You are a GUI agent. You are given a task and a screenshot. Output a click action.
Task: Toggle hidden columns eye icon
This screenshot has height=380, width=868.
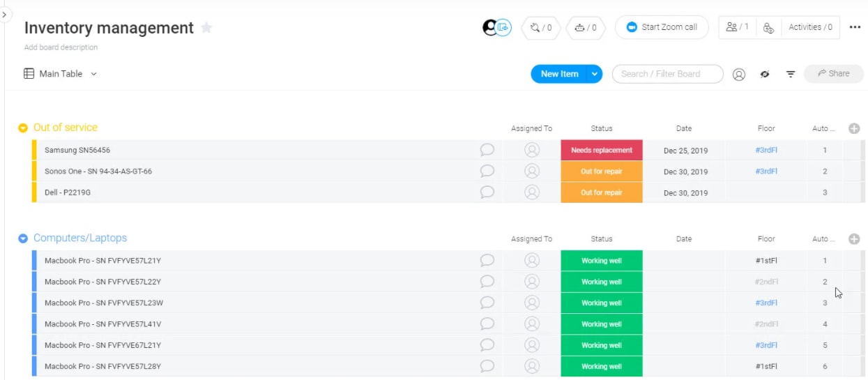pos(765,74)
